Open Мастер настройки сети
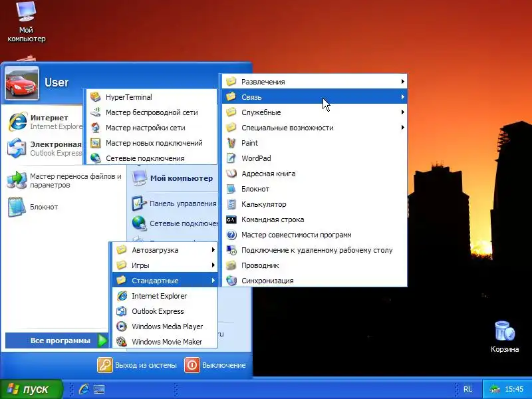This screenshot has width=532, height=399. [x=152, y=128]
